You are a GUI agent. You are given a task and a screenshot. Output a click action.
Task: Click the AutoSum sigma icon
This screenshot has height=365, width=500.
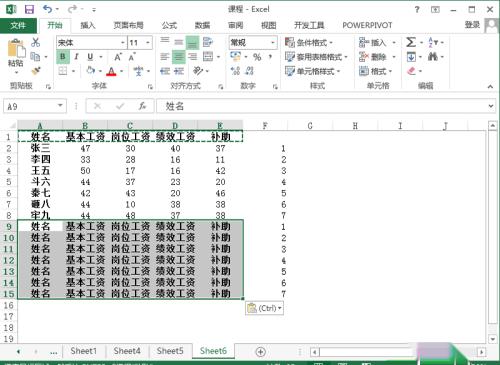point(411,42)
